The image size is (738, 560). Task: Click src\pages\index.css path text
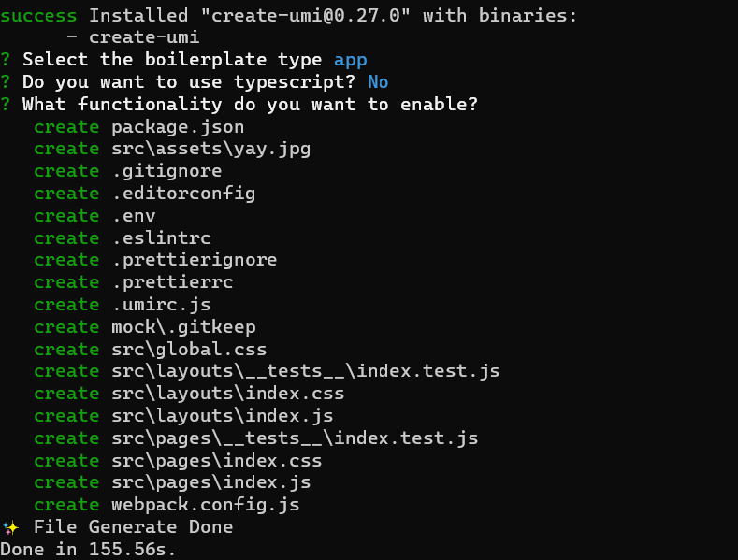(216, 461)
